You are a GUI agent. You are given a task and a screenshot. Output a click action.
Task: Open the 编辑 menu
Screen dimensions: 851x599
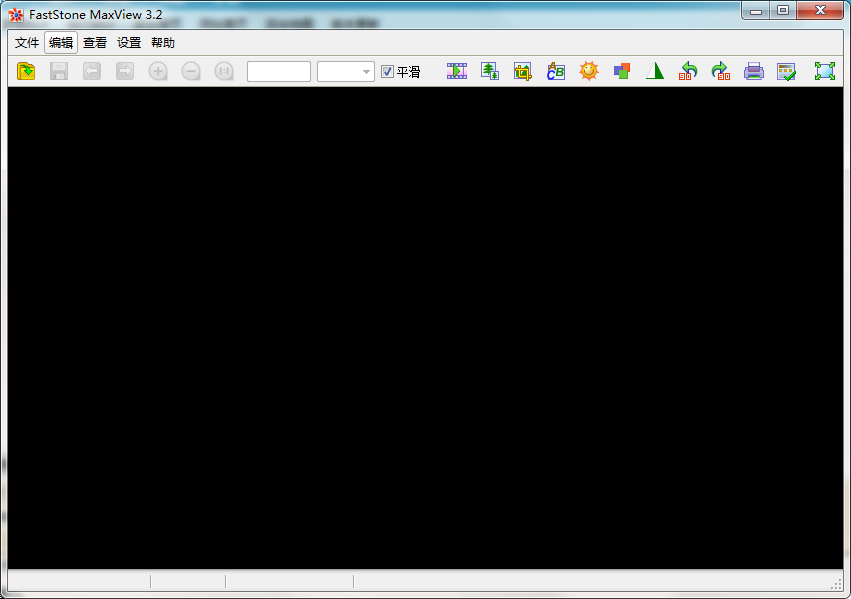(61, 43)
